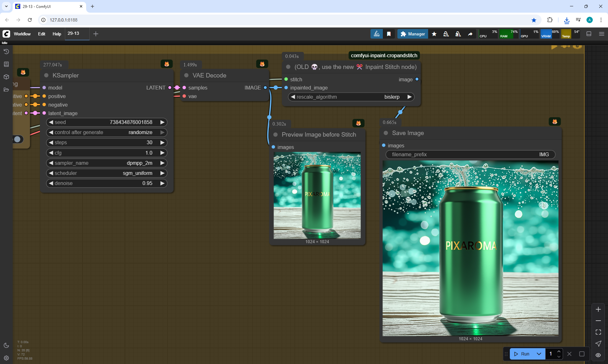608x364 pixels.
Task: Toggle link visibility eye icon
Action: pyautogui.click(x=598, y=355)
